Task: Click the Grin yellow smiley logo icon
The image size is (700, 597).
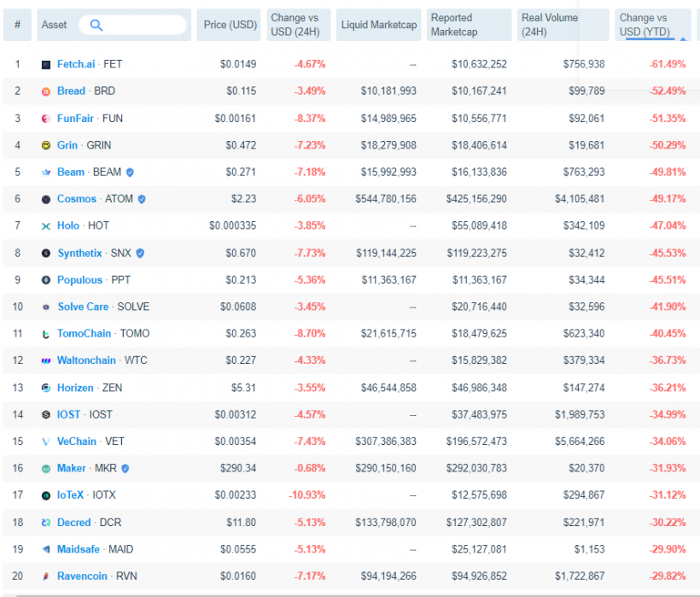Action: [x=46, y=145]
